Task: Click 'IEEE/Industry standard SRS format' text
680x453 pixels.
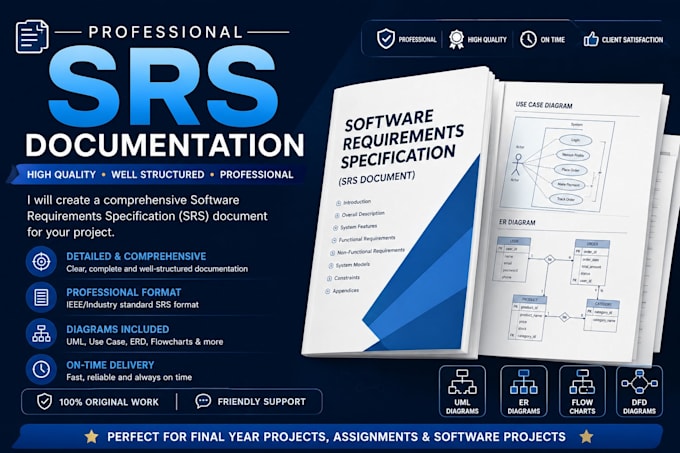Action: coord(132,305)
